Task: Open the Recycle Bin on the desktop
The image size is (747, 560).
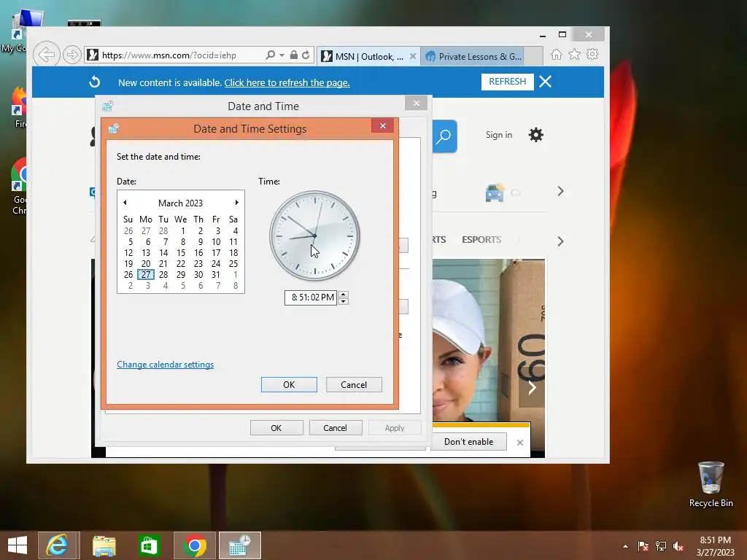Action: 711,485
